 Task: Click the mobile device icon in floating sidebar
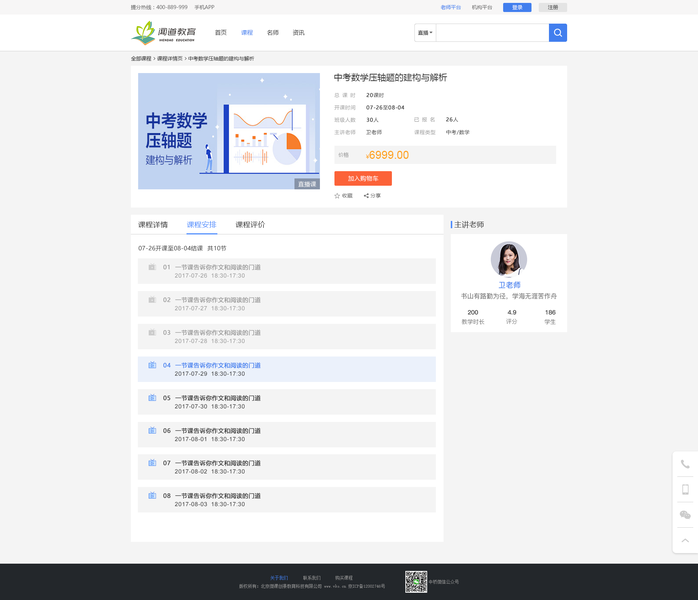[685, 490]
